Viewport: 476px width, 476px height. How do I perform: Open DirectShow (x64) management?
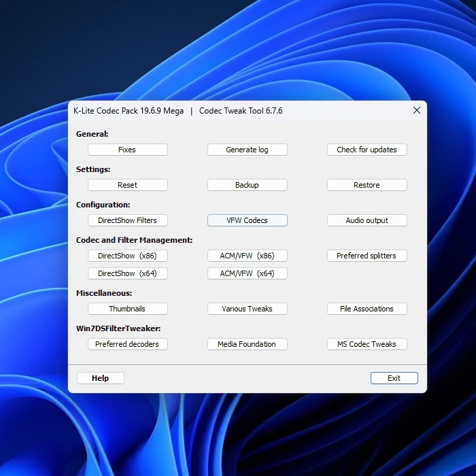(x=128, y=273)
